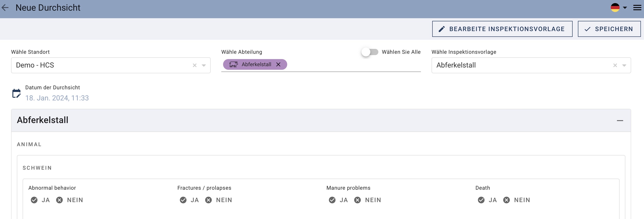Click the Speichern button
644x219 pixels.
point(609,29)
